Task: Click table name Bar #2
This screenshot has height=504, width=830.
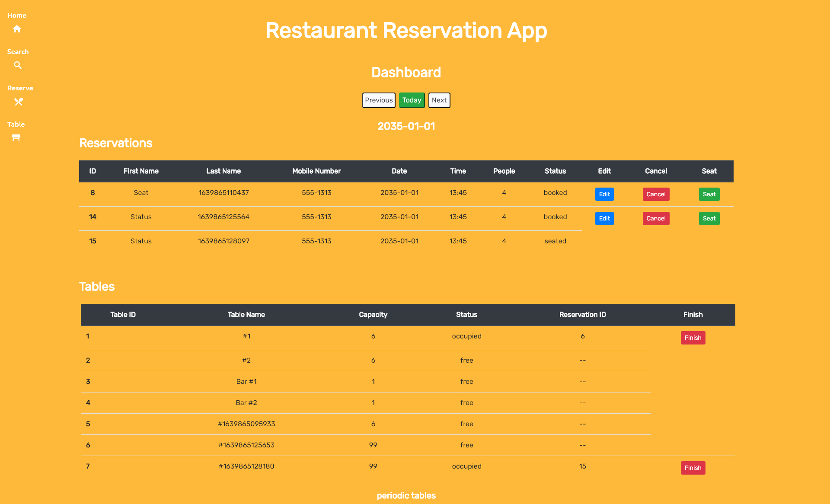Action: point(246,403)
